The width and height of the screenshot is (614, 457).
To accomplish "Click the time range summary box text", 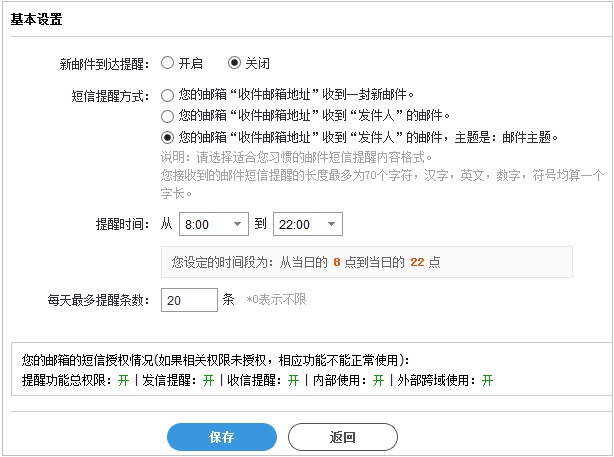I will click(306, 262).
